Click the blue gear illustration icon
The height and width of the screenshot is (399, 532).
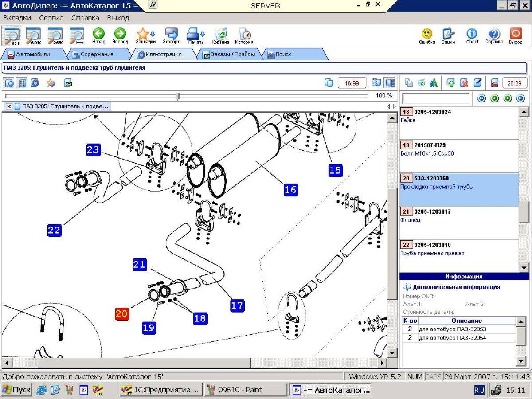click(35, 83)
